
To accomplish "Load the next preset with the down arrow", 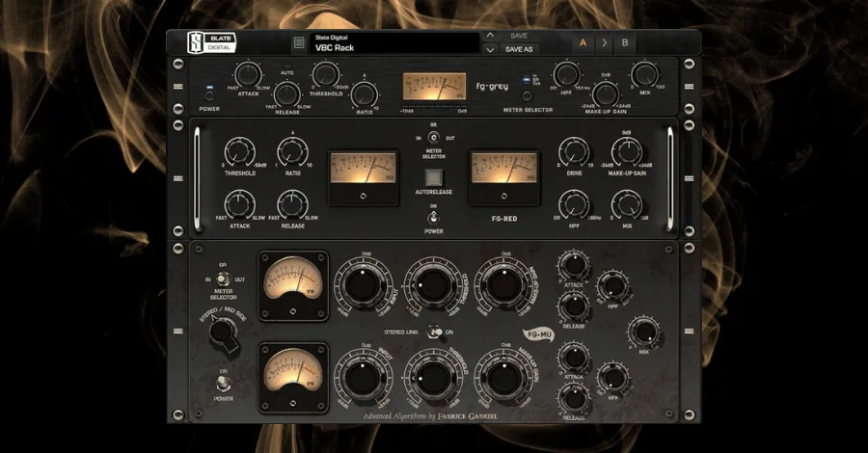I will click(490, 49).
